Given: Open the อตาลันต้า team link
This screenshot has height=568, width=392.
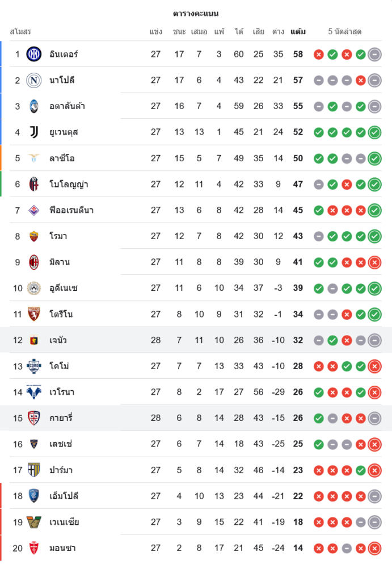Looking at the screenshot, I should [x=67, y=106].
